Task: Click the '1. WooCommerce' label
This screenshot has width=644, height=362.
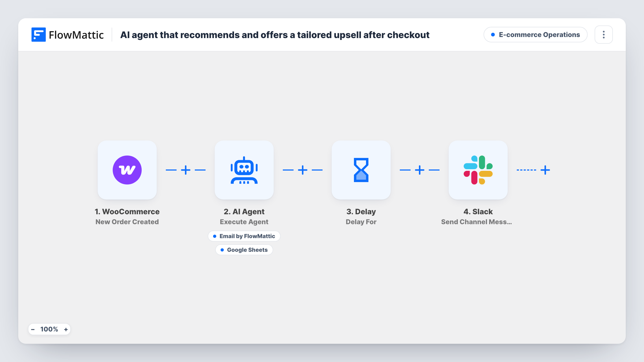Action: click(x=127, y=212)
